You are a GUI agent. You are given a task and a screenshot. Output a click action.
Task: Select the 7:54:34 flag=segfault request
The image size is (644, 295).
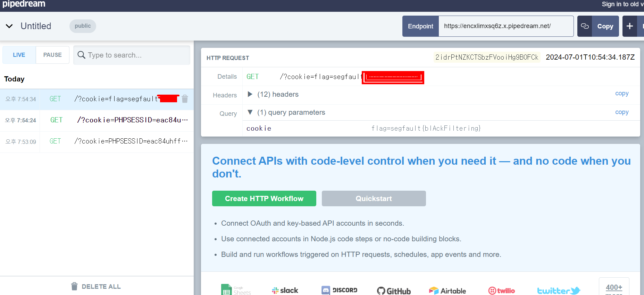tap(97, 99)
